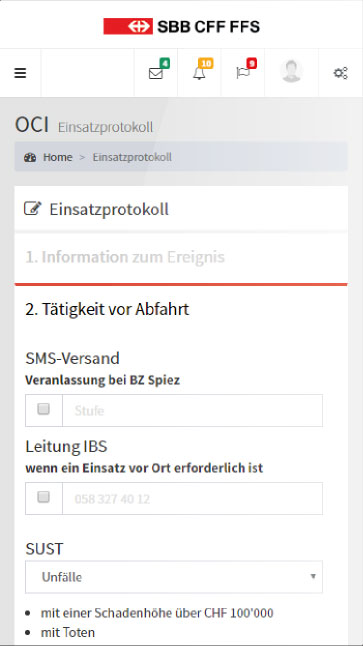Open the hamburger menu

(x=20, y=73)
